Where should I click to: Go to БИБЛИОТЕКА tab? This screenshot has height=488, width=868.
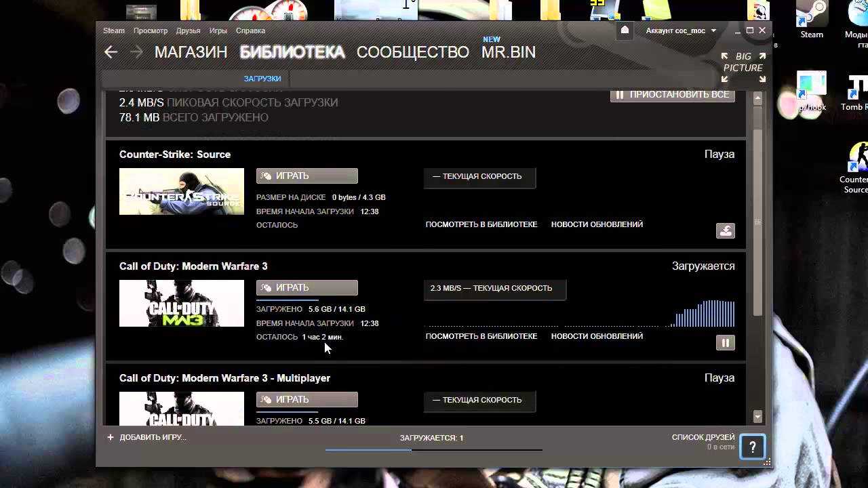[292, 52]
